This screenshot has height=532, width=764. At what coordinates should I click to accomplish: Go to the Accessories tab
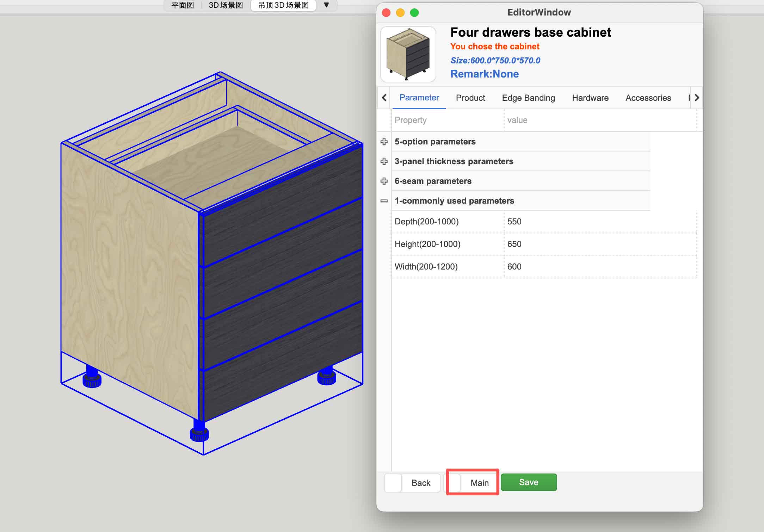[648, 98]
